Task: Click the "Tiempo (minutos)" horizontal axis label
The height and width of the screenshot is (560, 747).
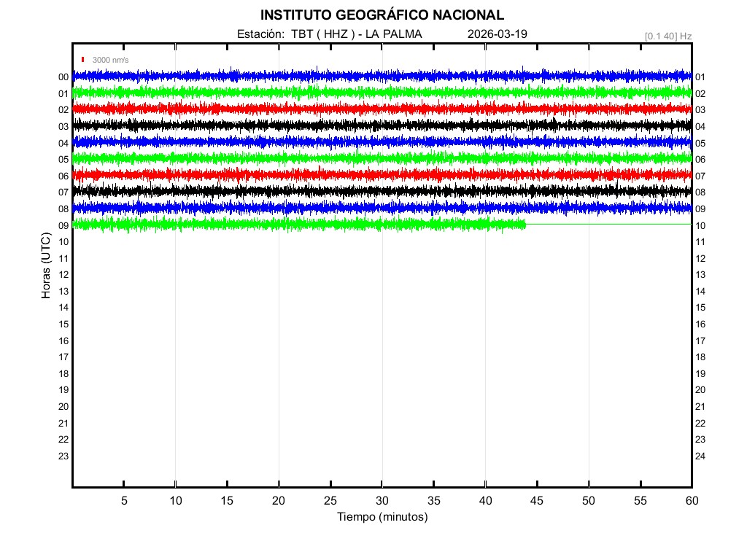Action: [x=382, y=517]
